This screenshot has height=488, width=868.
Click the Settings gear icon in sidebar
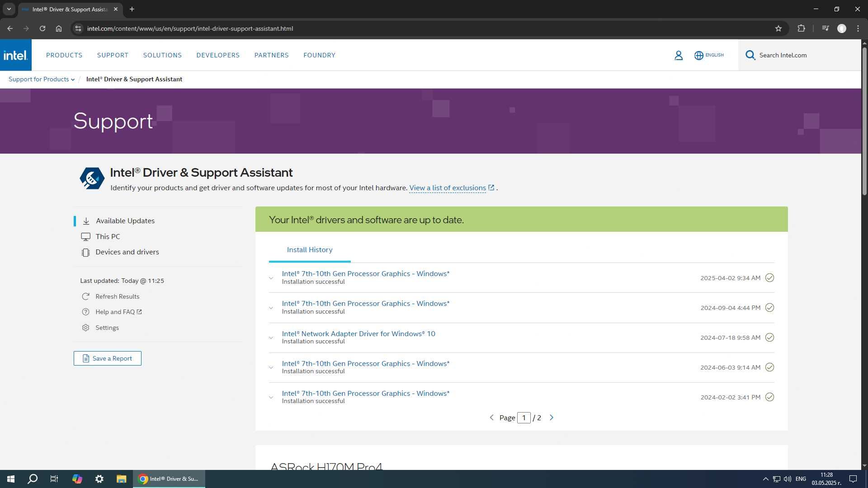click(85, 328)
